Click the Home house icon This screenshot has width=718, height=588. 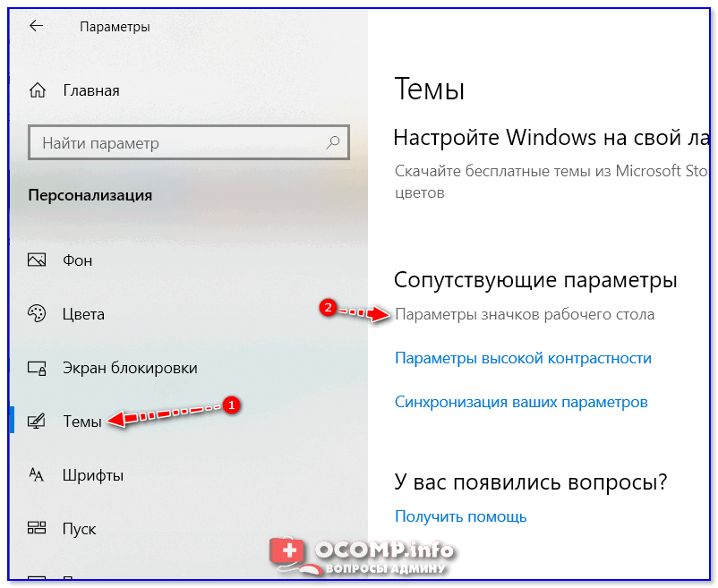coord(38,90)
